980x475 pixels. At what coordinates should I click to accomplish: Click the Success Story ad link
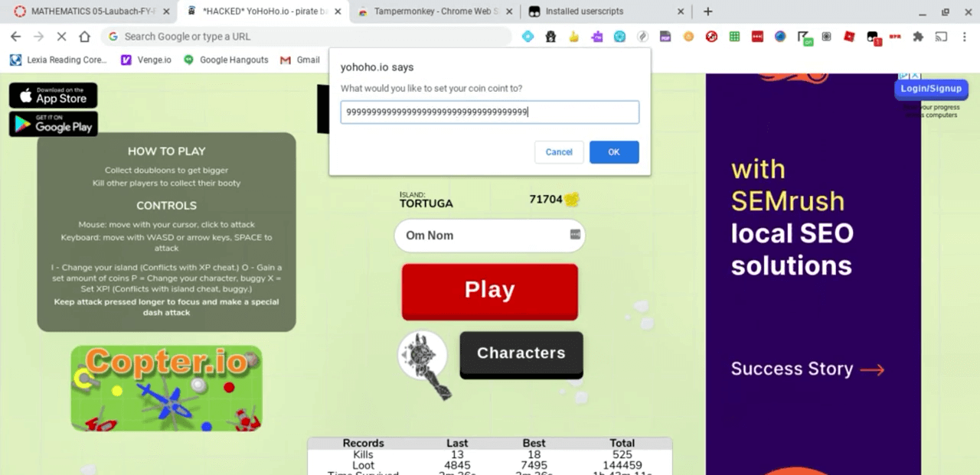[808, 369]
